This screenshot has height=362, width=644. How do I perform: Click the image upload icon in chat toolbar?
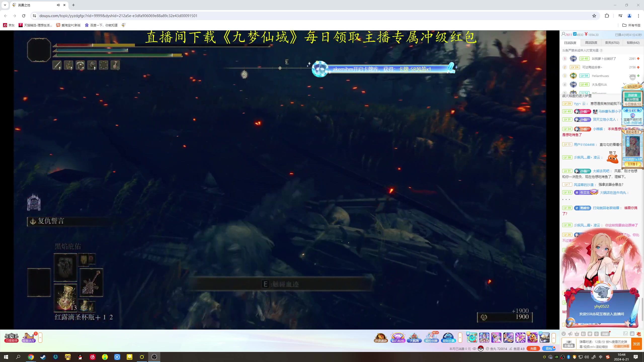pos(626,334)
